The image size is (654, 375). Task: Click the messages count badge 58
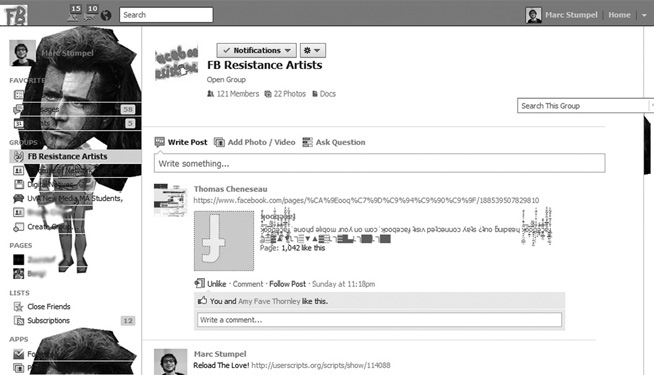tap(128, 110)
